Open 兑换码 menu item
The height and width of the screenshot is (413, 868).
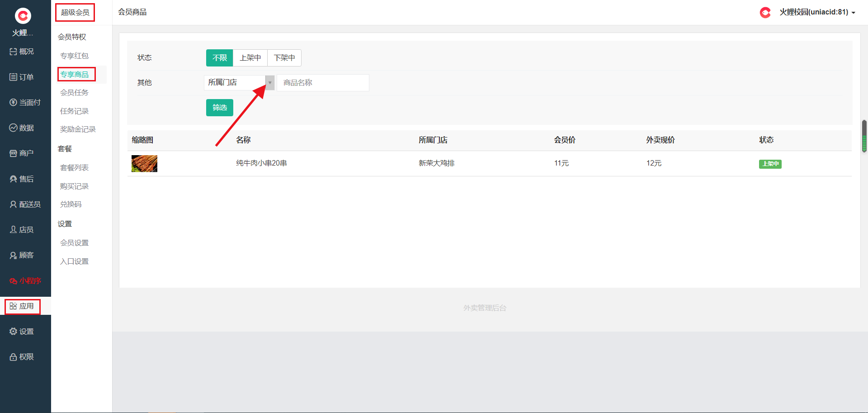coord(71,204)
